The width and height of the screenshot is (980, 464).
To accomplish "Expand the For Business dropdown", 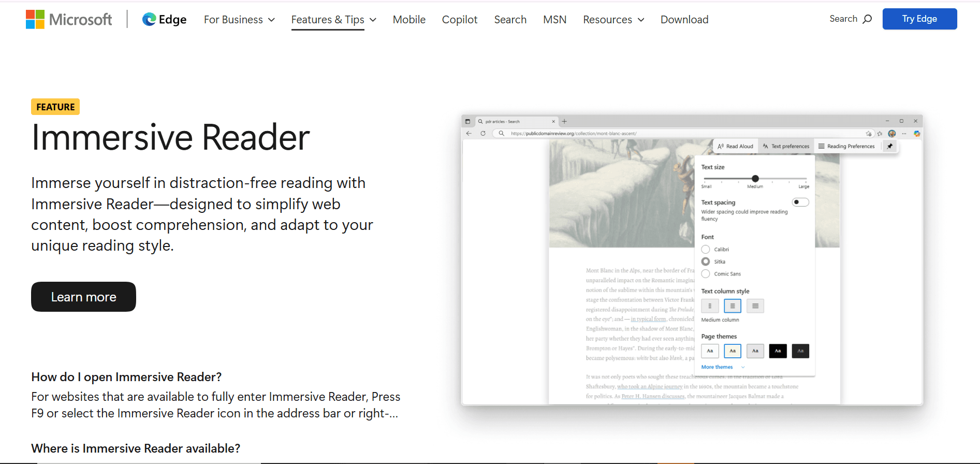I will tap(239, 20).
